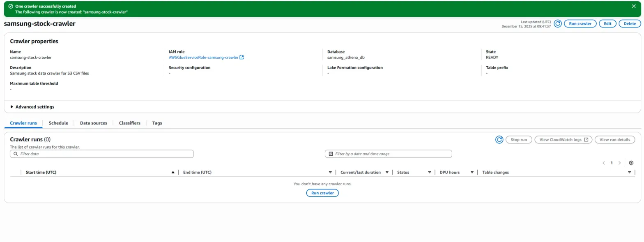644x242 pixels.
Task: Click the samsung-stock-crawler page title
Action: tap(39, 23)
